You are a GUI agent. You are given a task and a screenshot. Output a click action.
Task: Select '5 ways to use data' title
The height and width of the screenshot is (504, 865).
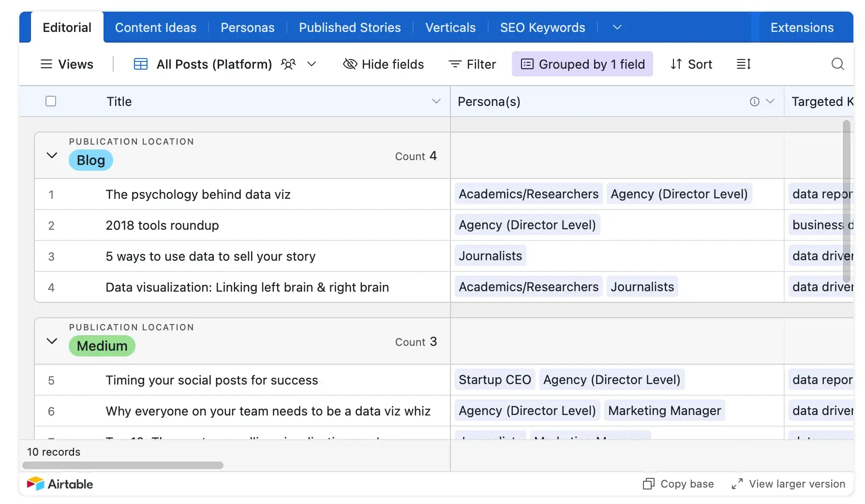tap(210, 256)
